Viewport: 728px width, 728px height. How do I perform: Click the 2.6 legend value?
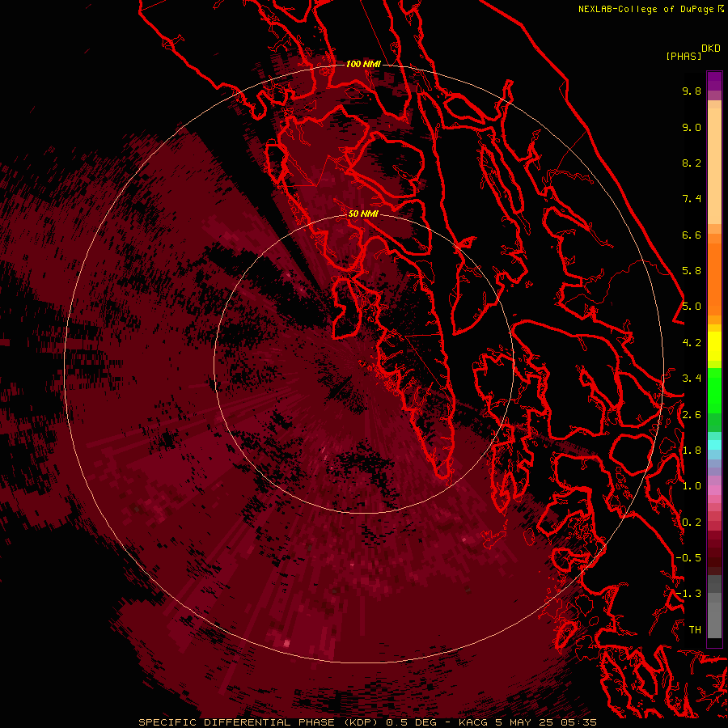[x=692, y=415]
